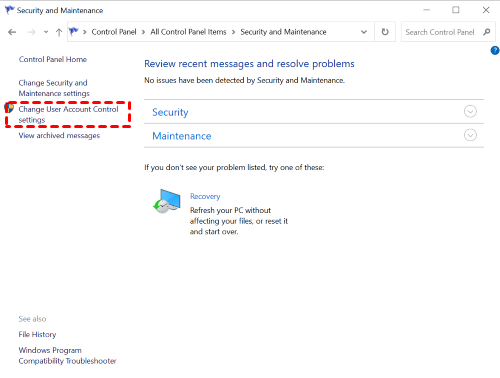Click the flag icon in the address bar
Image resolution: width=500 pixels, height=378 pixels.
point(73,32)
